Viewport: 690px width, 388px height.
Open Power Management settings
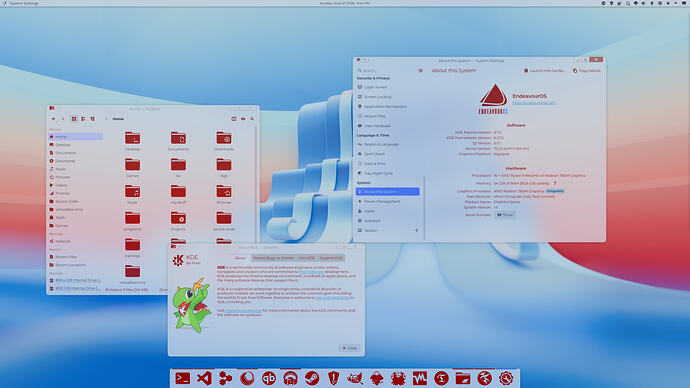pyautogui.click(x=388, y=201)
